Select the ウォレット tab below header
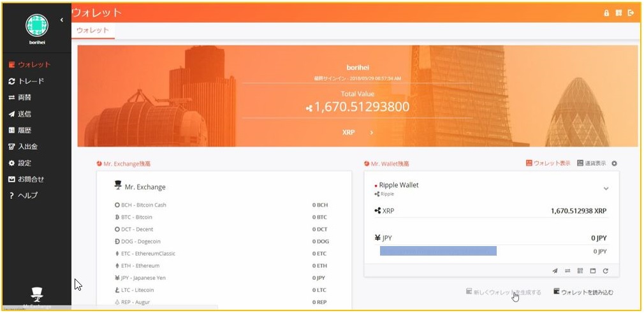Screen dimensions: 644x313 [92, 31]
